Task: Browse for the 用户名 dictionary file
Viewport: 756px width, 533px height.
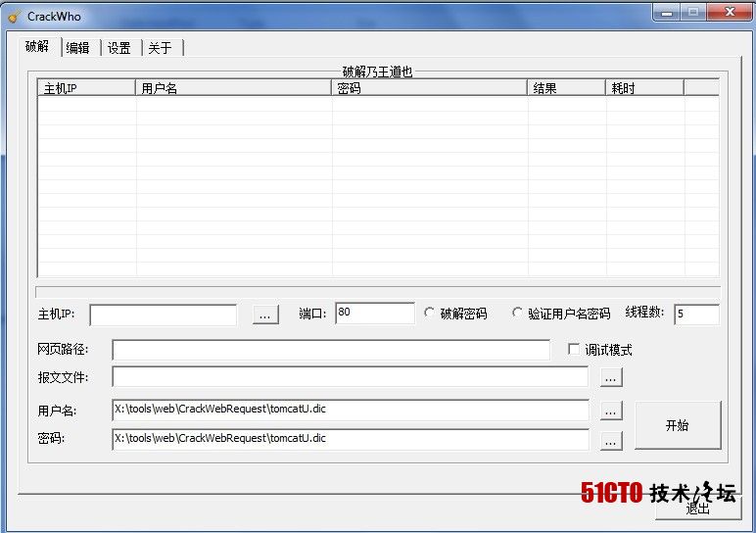Action: pos(611,411)
